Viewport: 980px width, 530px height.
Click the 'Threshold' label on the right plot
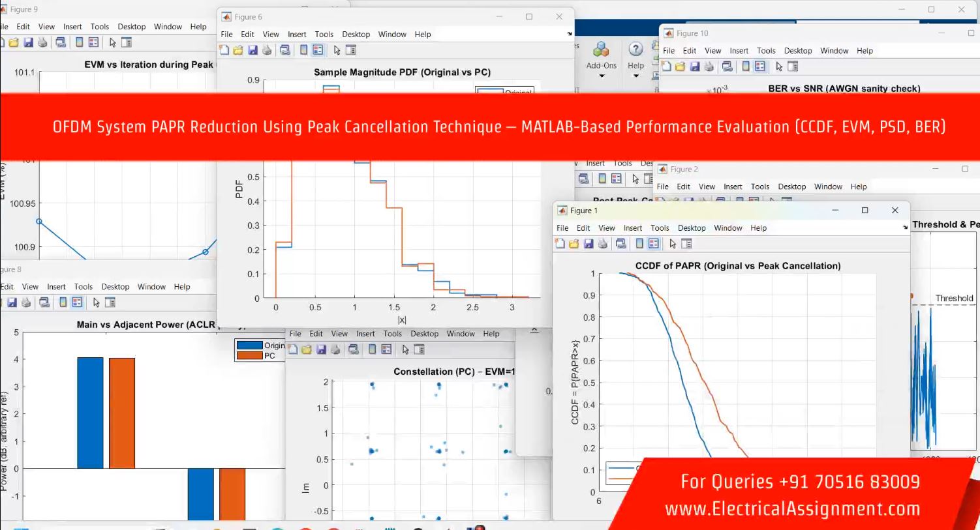point(954,299)
